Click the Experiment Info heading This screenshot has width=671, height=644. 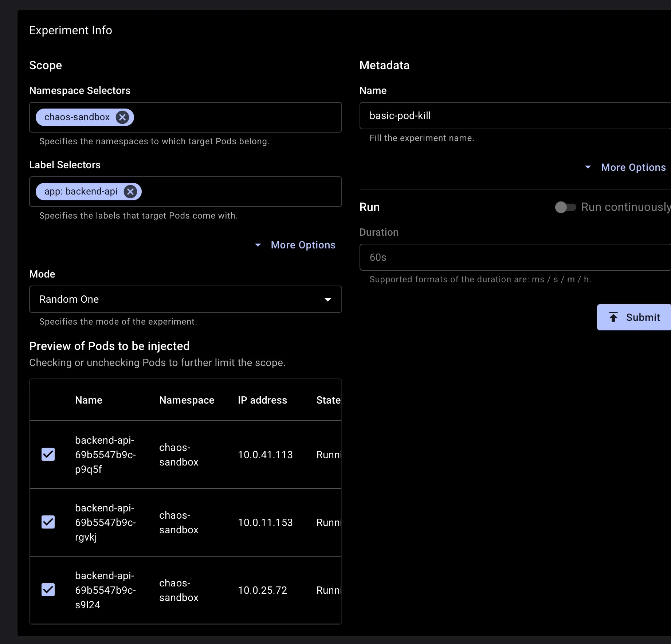point(71,30)
